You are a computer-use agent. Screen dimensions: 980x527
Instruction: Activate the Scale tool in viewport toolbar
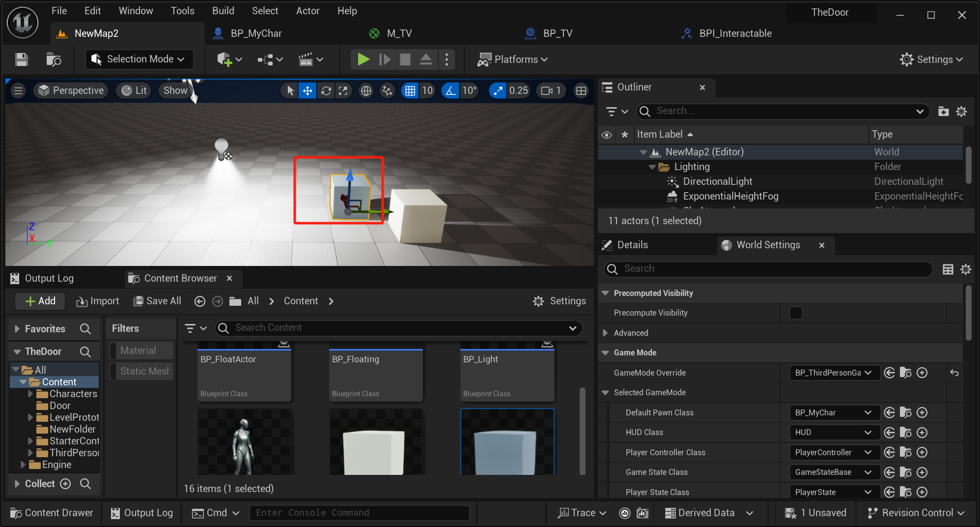[x=343, y=90]
